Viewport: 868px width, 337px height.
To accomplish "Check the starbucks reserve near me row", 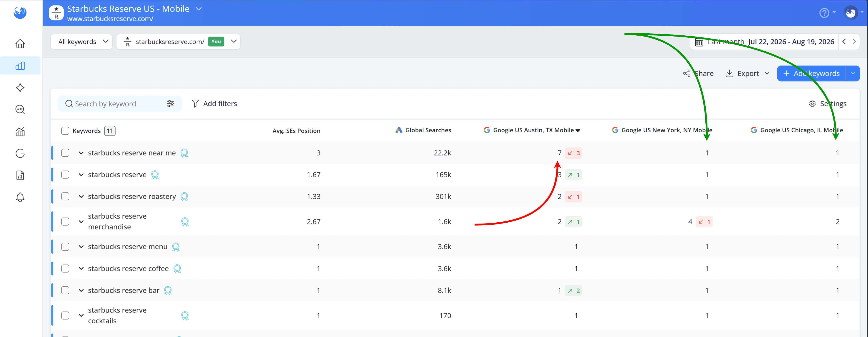I will [65, 153].
